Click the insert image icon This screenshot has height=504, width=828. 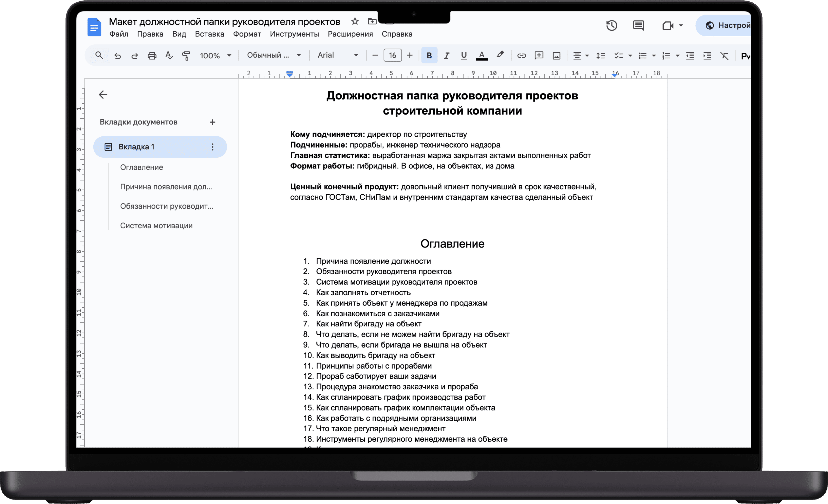point(556,55)
